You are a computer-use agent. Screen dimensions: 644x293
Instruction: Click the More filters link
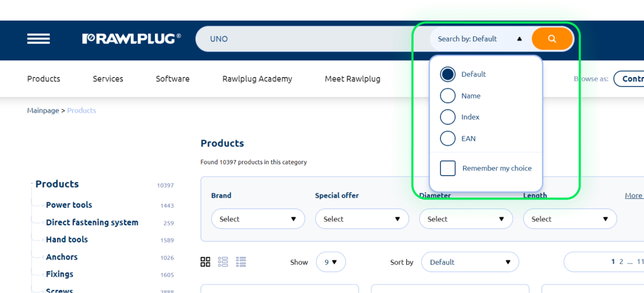[634, 195]
